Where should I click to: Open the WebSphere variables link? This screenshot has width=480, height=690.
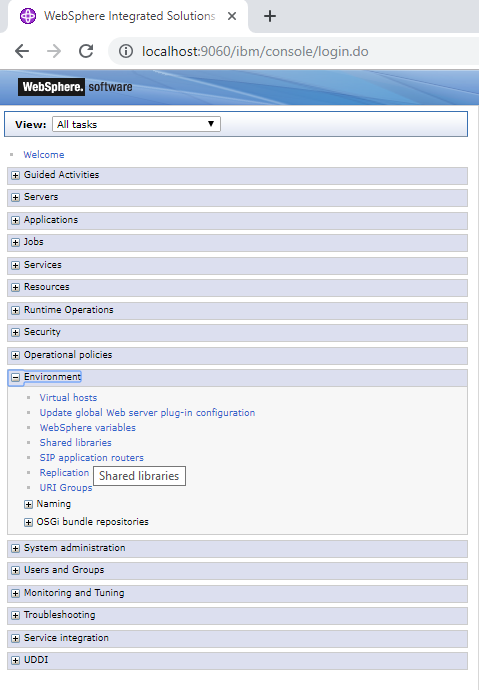(x=88, y=427)
